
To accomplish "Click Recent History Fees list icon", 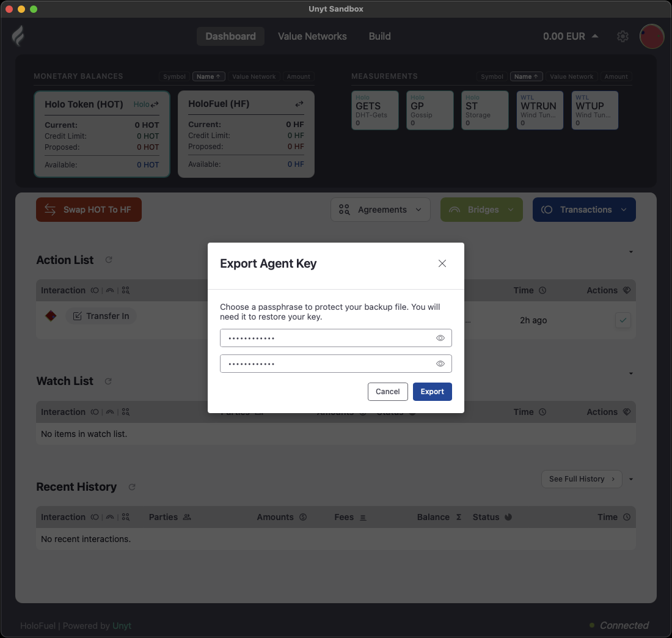I will (363, 518).
